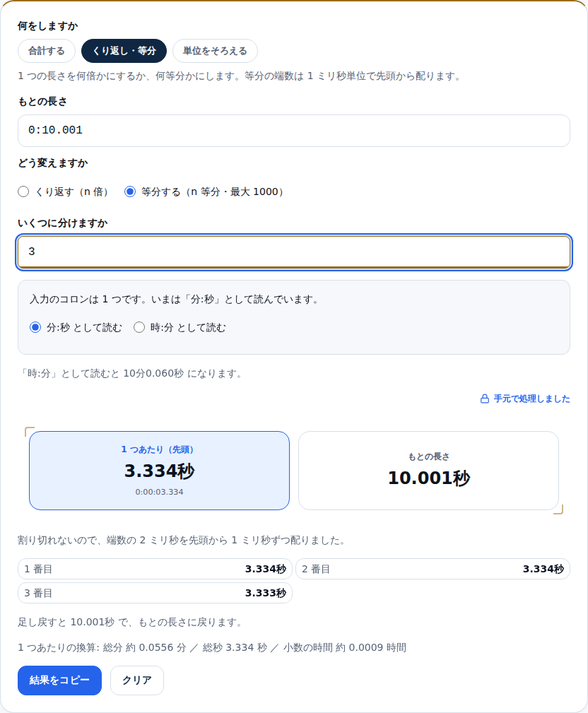Screen dimensions: 588x713
Task: Click the 3 番目 3.333秒 row
Action: click(x=155, y=593)
